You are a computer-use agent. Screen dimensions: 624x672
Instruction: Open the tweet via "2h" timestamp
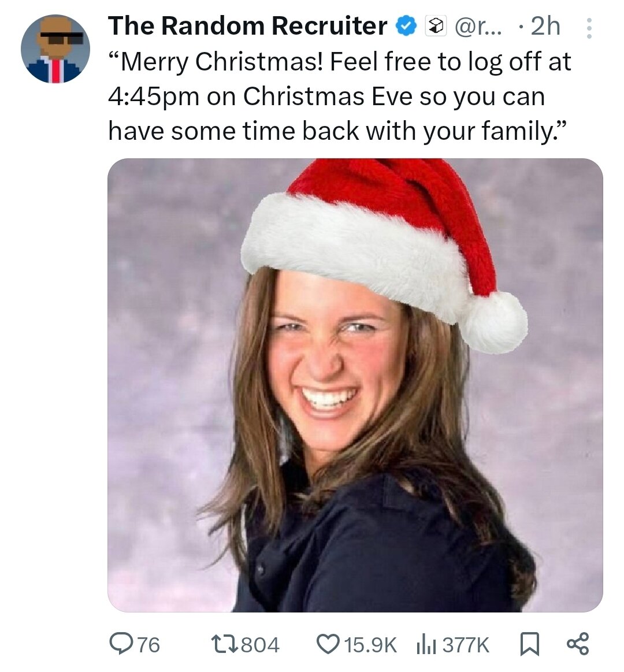coord(545,26)
